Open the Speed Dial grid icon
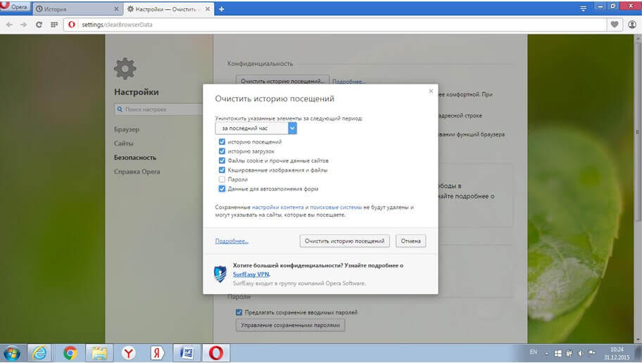The width and height of the screenshot is (644, 363). coord(54,25)
